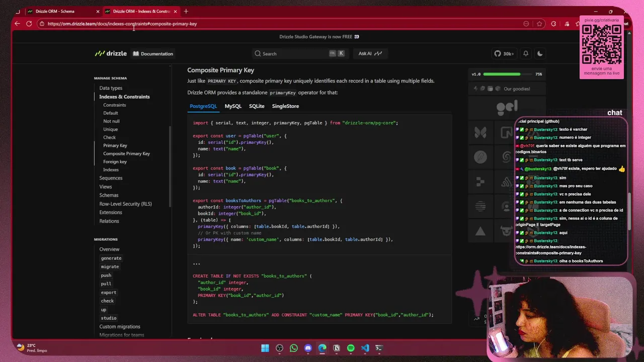644x362 pixels.
Task: Select the MySQL code tab
Action: point(233,106)
